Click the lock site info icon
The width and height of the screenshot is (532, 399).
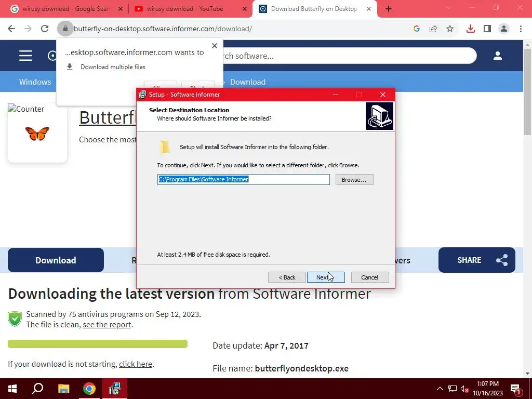(x=65, y=29)
